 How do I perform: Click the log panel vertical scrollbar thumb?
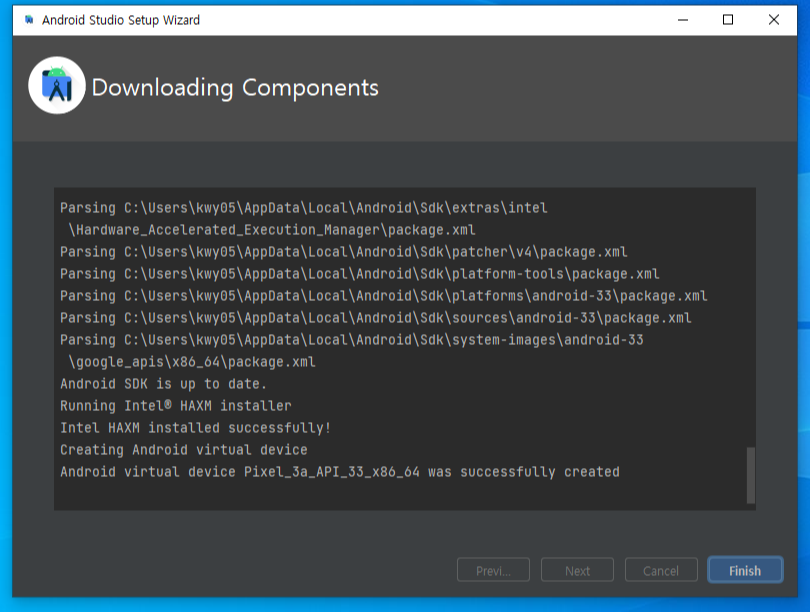pos(751,475)
